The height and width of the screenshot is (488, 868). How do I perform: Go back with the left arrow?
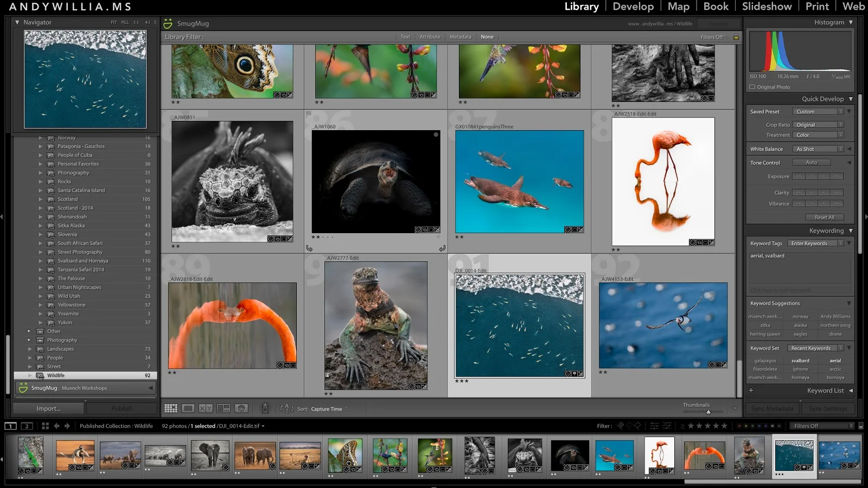pyautogui.click(x=56, y=426)
